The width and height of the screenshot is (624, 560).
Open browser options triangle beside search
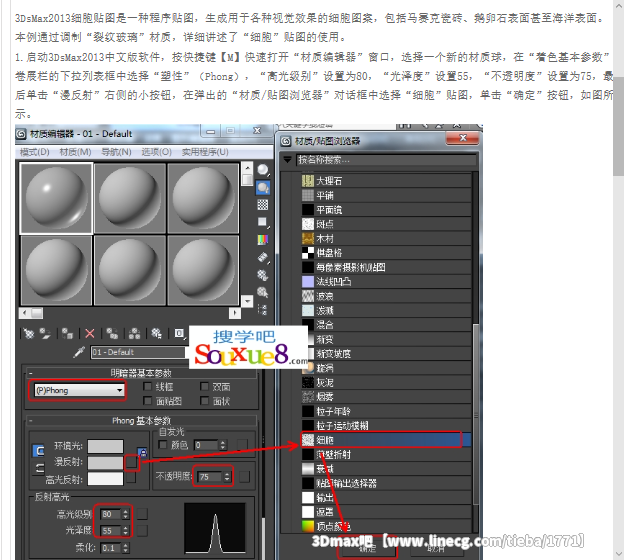287,160
